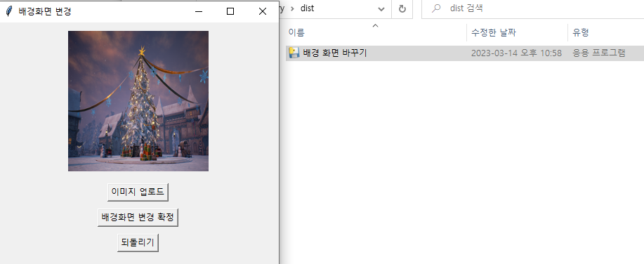
Task: Refresh the dist folder in Explorer
Action: click(402, 8)
